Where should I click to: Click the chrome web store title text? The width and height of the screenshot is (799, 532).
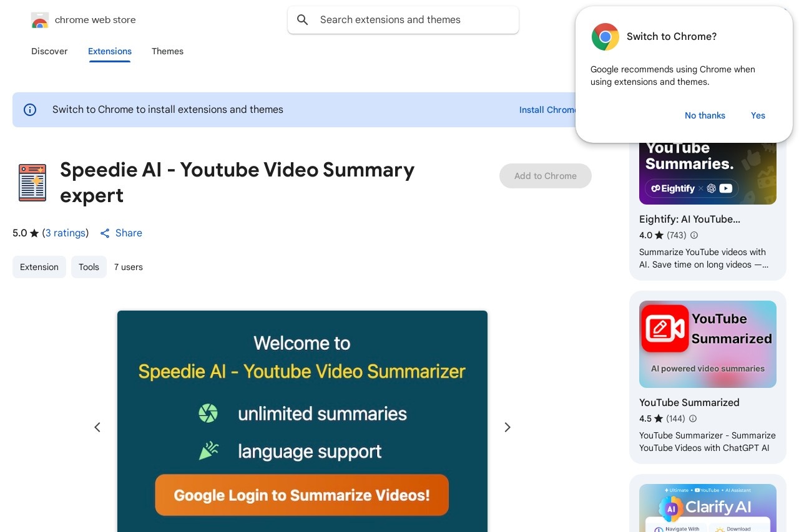[95, 20]
